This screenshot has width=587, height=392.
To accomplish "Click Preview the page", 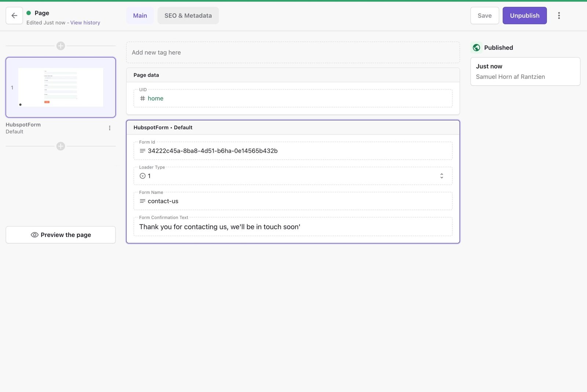I will tap(61, 235).
